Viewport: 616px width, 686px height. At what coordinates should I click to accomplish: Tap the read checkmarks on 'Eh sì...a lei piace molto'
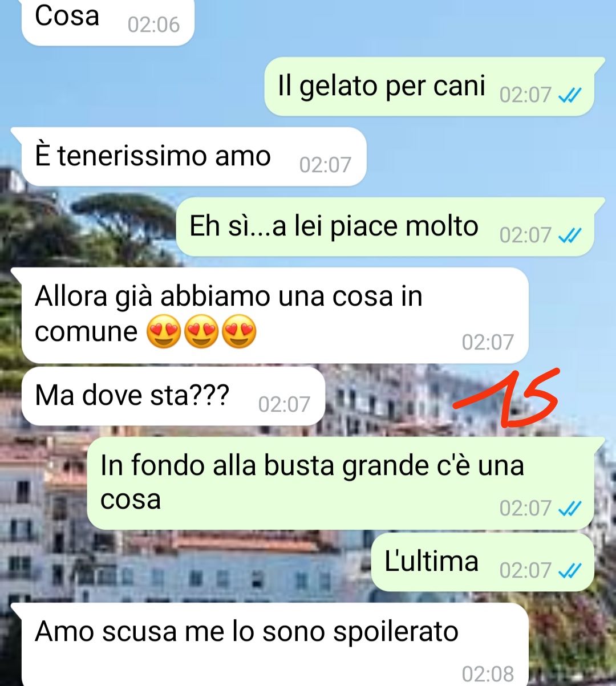[x=569, y=236]
